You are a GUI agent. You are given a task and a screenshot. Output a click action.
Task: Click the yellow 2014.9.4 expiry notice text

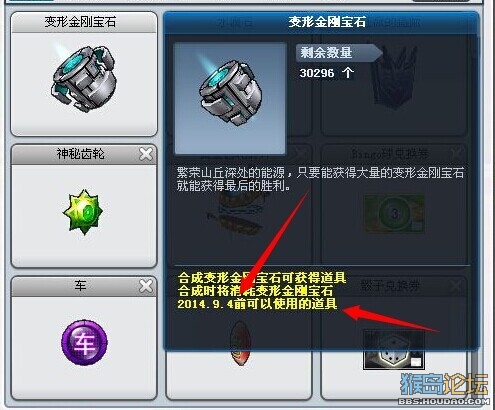[x=257, y=304]
